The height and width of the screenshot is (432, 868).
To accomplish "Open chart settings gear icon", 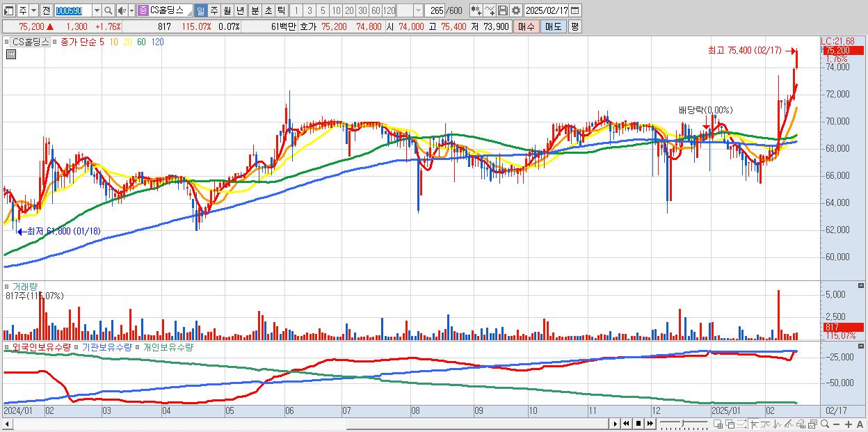I will coord(516,11).
